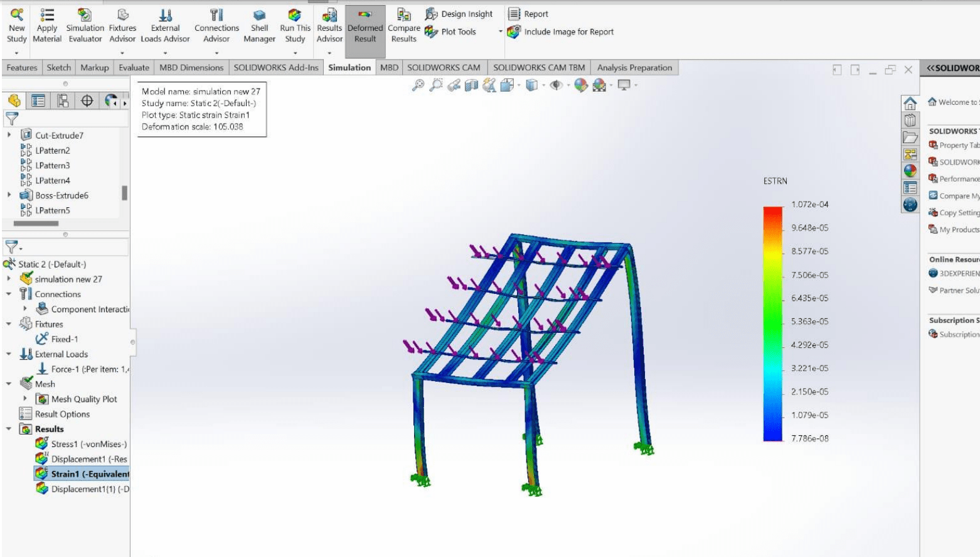The width and height of the screenshot is (980, 557).
Task: Switch to the SOLIDWORKS CAM tab
Action: [444, 68]
